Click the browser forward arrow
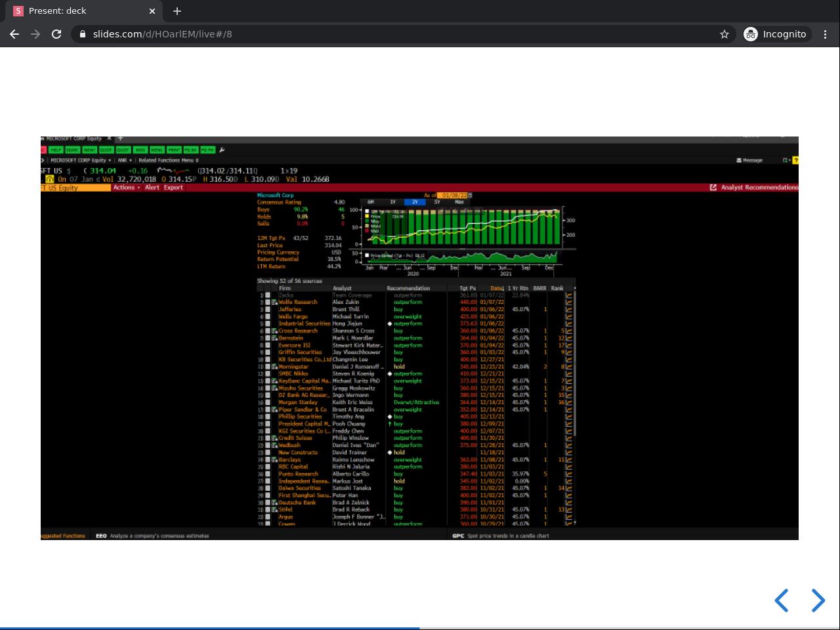This screenshot has width=840, height=630. 35,34
